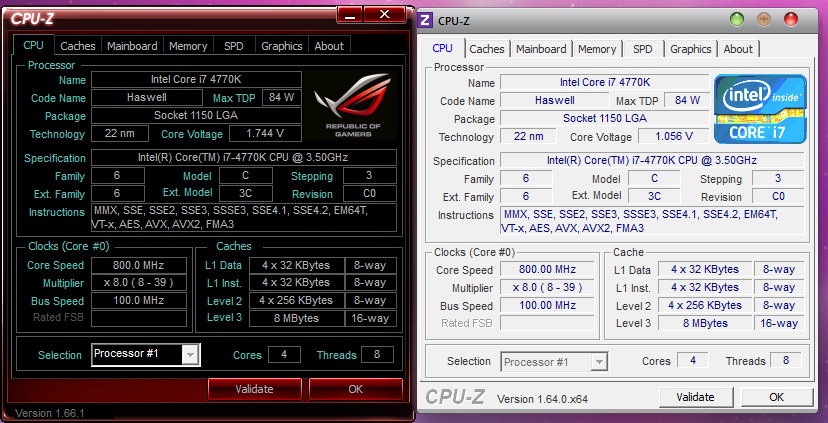Switch to CPU tab in right CPU-Z window
The height and width of the screenshot is (423, 828).
(442, 48)
